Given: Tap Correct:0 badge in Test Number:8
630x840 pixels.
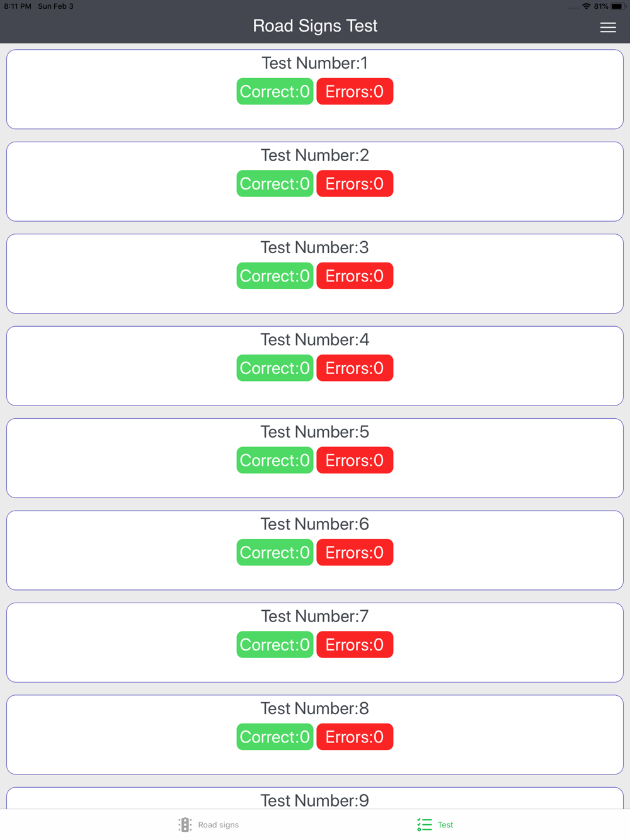Looking at the screenshot, I should 275,737.
